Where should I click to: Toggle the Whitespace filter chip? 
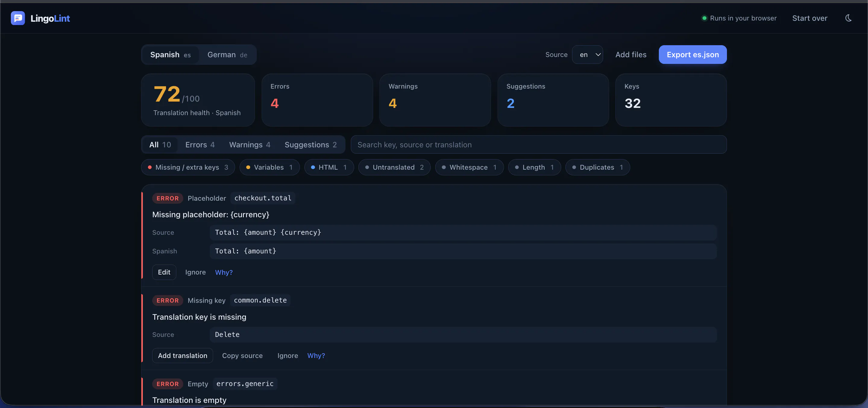(469, 167)
